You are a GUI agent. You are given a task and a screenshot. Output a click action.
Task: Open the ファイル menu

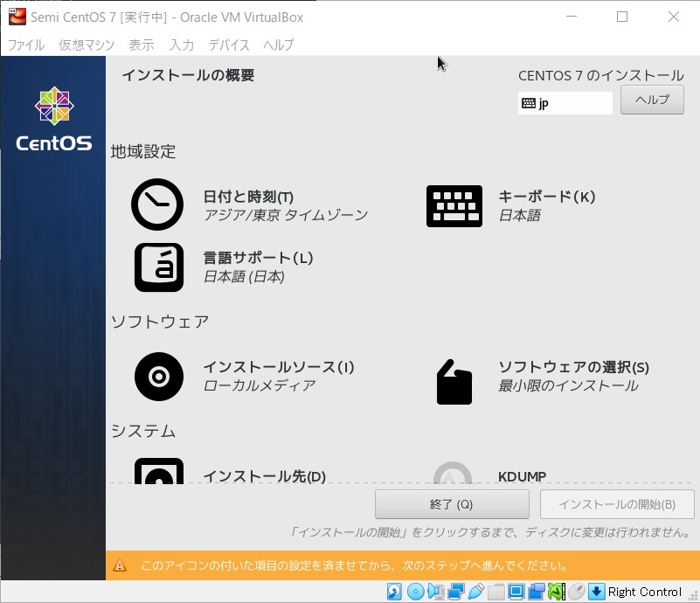click(26, 45)
